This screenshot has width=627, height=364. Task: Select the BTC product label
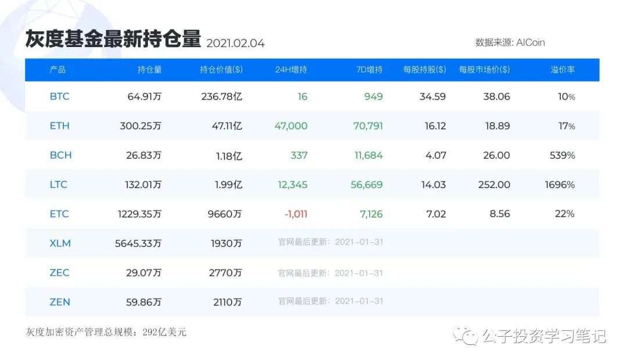point(59,96)
